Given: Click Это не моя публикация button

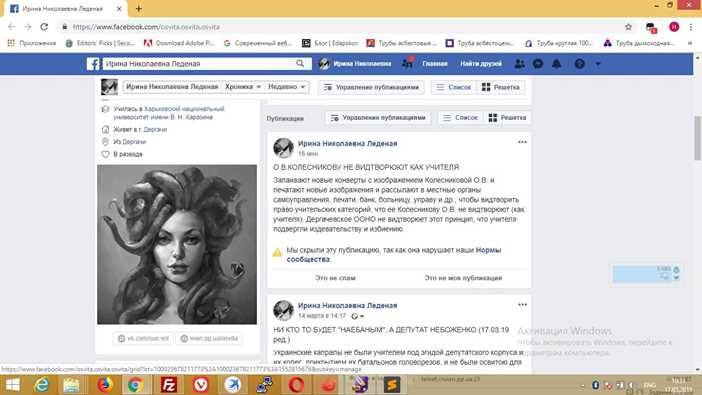Looking at the screenshot, I should (x=463, y=278).
